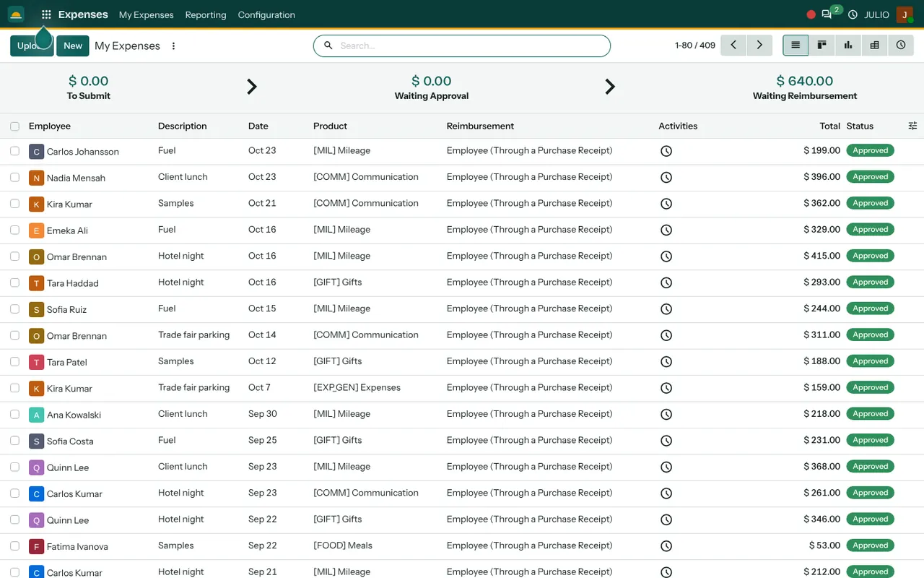The height and width of the screenshot is (578, 924).
Task: Filter by To Submit amount
Action: point(88,87)
